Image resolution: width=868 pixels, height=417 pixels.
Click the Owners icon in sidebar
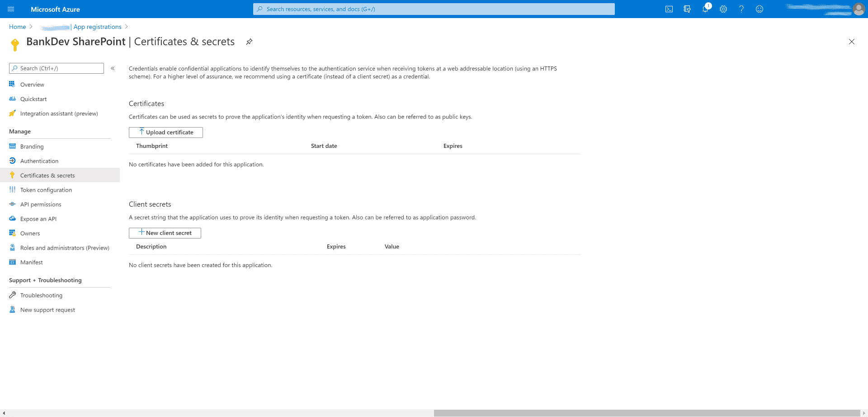click(12, 233)
